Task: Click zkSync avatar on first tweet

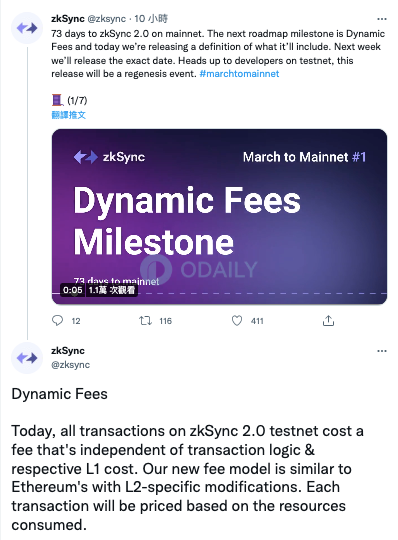Action: tap(27, 28)
